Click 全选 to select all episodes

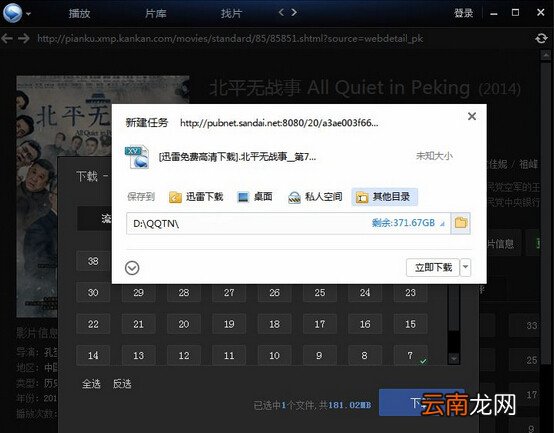[x=91, y=384]
